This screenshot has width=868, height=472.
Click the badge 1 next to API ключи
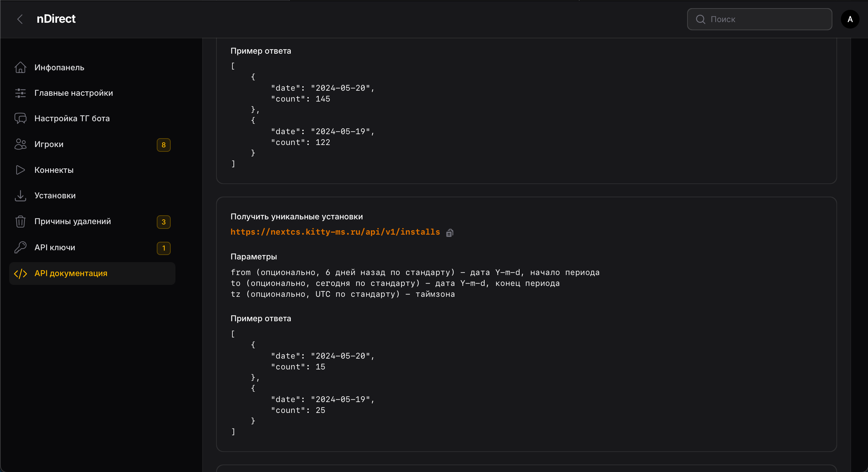164,248
